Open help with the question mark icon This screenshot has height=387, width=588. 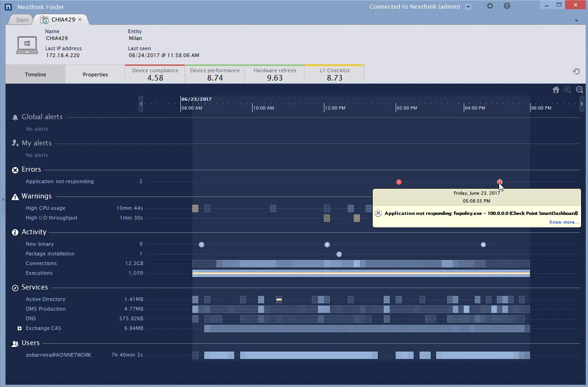point(507,6)
